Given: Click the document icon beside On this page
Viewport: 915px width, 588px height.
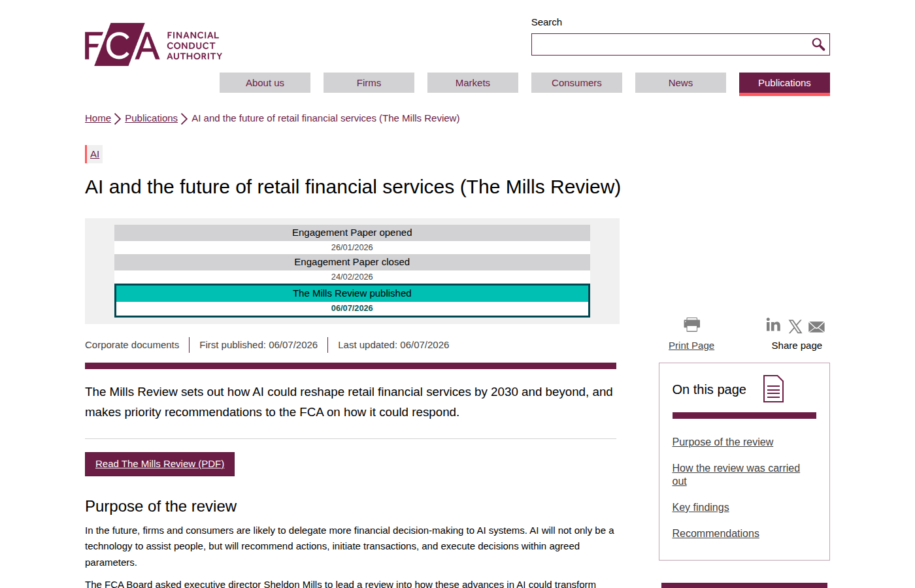Looking at the screenshot, I should point(774,389).
